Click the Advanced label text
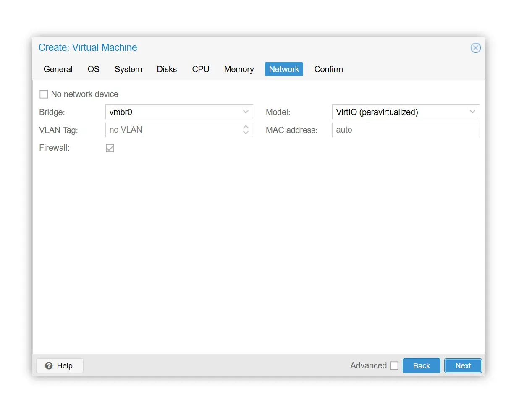 point(368,365)
